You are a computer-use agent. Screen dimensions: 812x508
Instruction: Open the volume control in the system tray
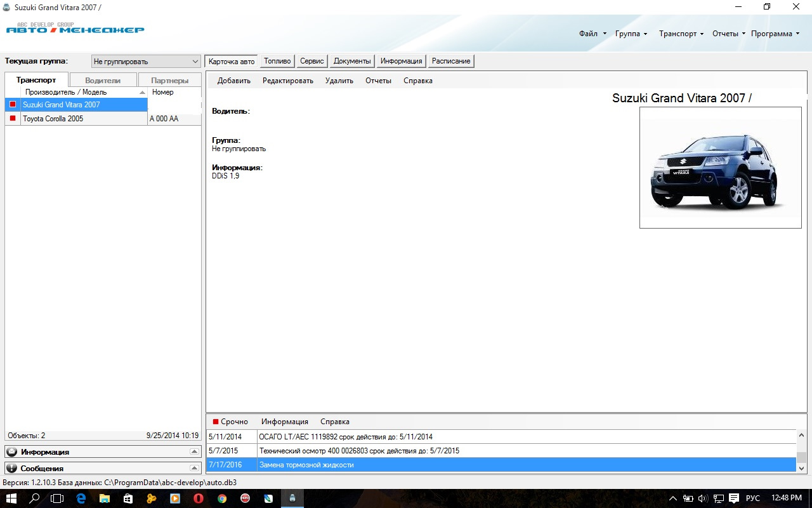tap(703, 498)
